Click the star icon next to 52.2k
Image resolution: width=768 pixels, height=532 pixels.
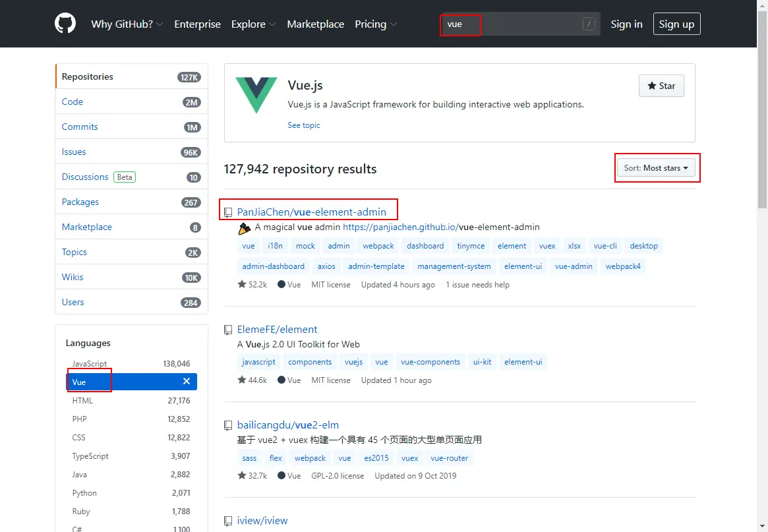click(x=241, y=284)
